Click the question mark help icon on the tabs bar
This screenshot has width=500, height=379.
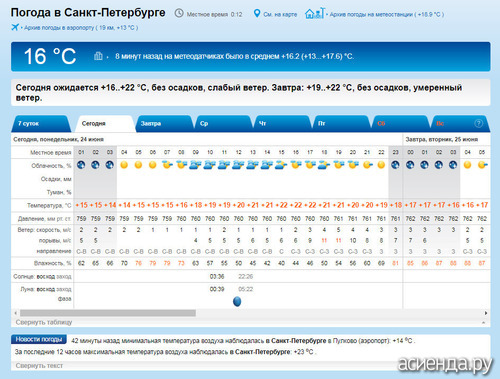pos(478,123)
